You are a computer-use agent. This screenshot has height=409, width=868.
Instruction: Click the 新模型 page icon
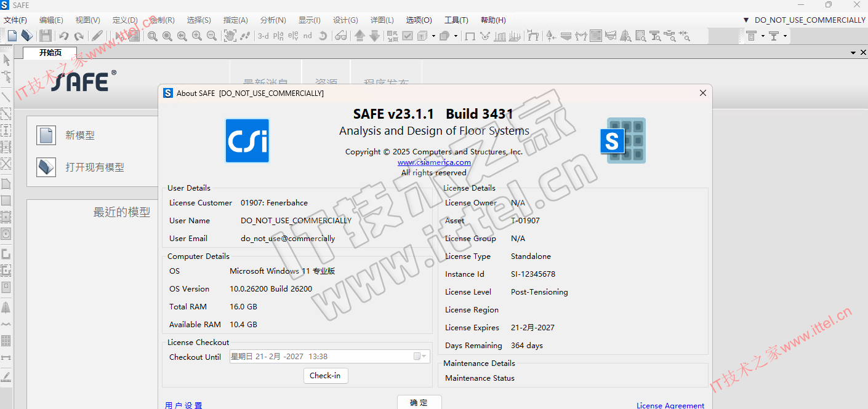click(x=46, y=135)
